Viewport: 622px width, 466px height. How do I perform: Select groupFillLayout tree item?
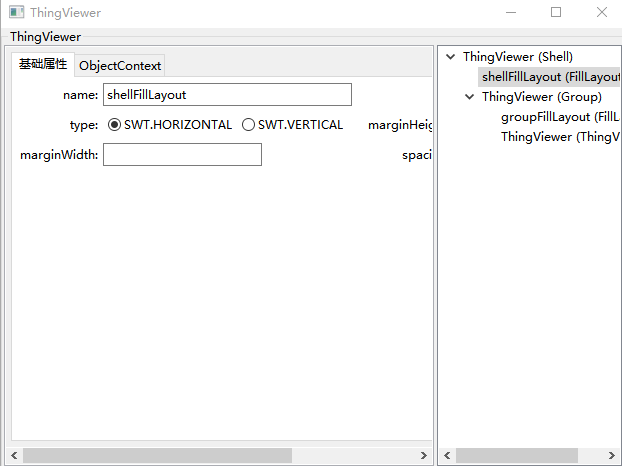(x=560, y=117)
